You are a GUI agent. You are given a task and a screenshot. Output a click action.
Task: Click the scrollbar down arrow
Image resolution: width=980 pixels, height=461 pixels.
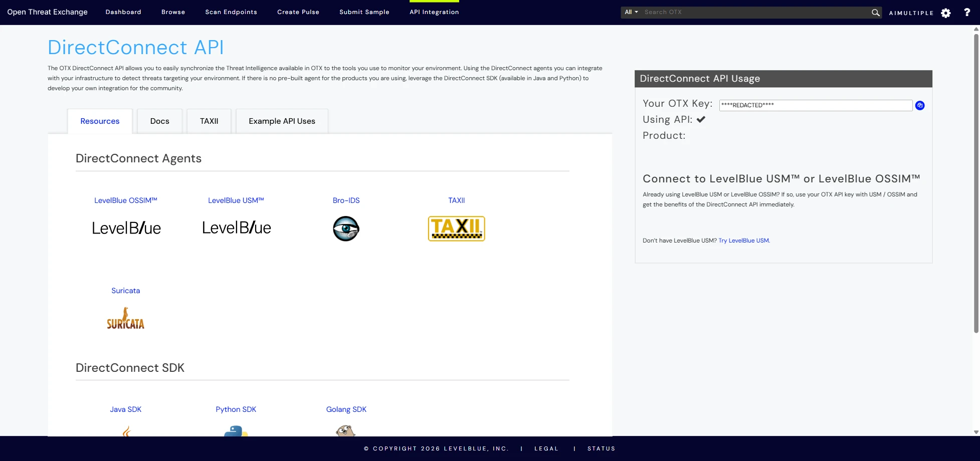tap(976, 432)
